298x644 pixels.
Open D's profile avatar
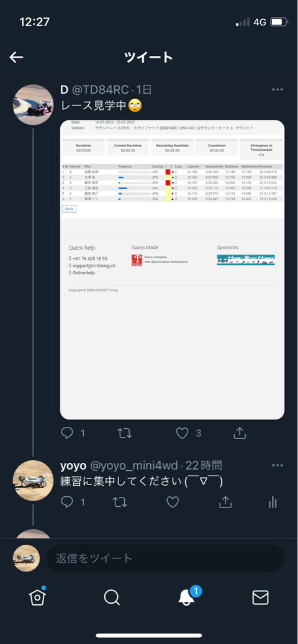34,105
